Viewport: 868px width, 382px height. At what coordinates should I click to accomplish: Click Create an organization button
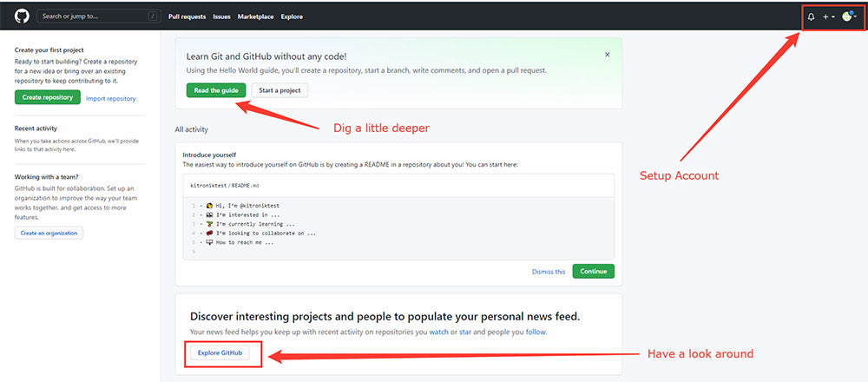(x=49, y=233)
